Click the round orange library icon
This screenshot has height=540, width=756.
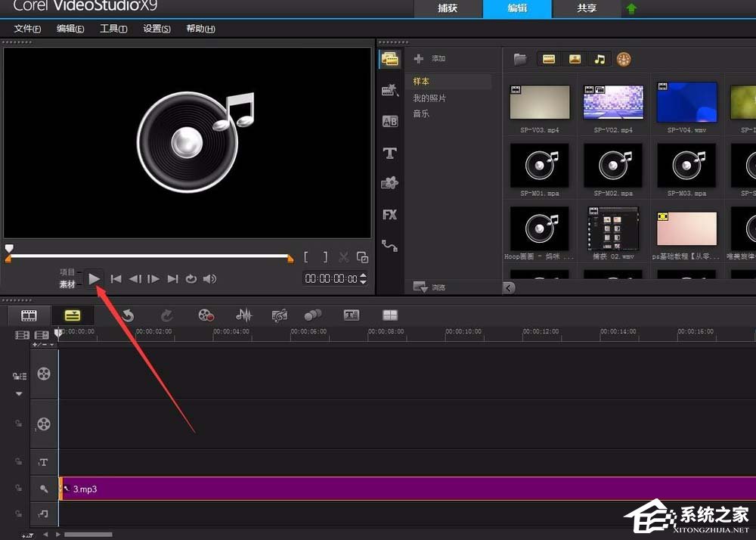[x=624, y=59]
